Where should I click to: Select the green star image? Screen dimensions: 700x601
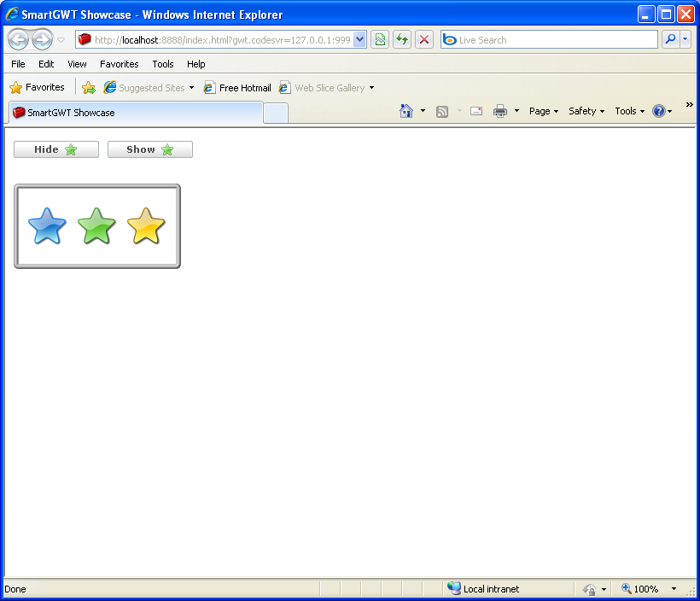tap(96, 226)
